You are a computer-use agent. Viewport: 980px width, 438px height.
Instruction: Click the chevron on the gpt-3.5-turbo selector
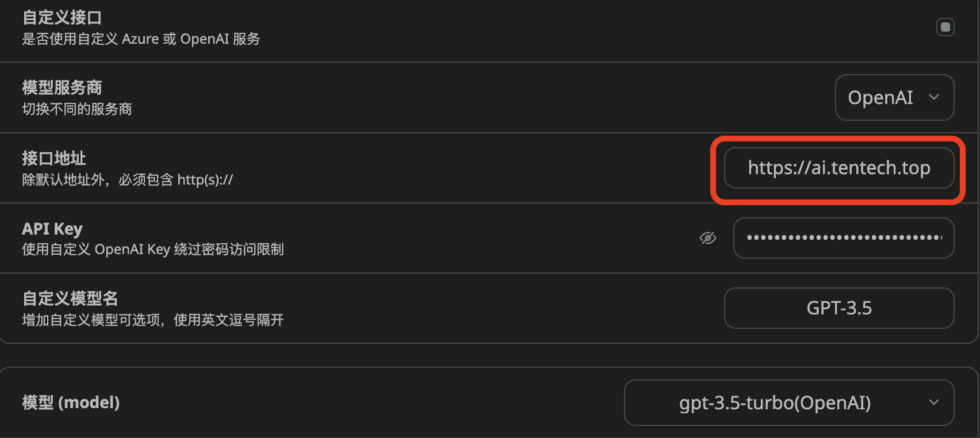934,402
